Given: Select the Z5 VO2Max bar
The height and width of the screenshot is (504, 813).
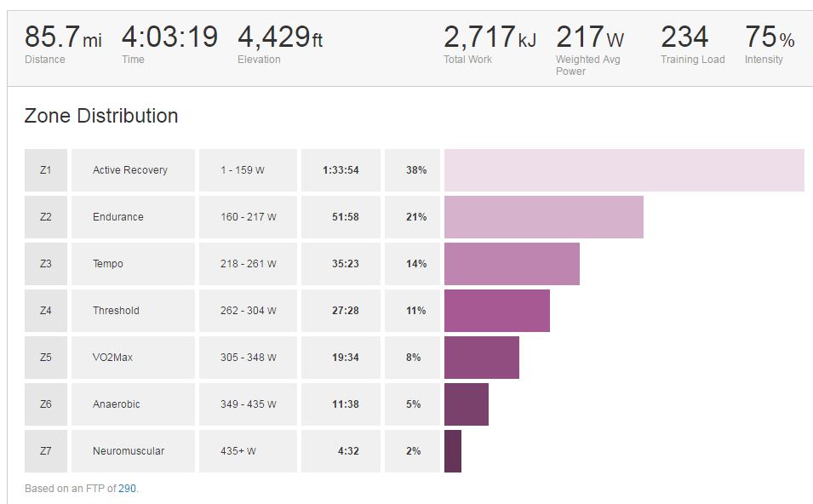Looking at the screenshot, I should click(481, 358).
